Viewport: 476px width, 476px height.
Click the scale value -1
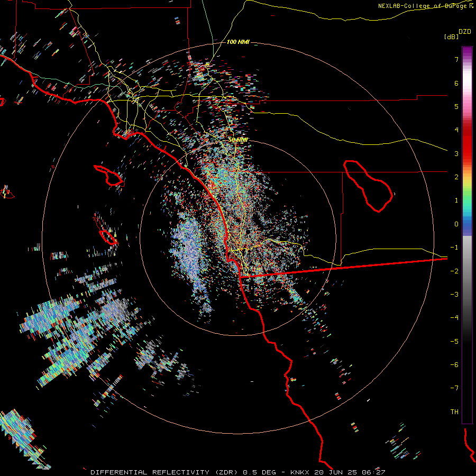pos(454,248)
